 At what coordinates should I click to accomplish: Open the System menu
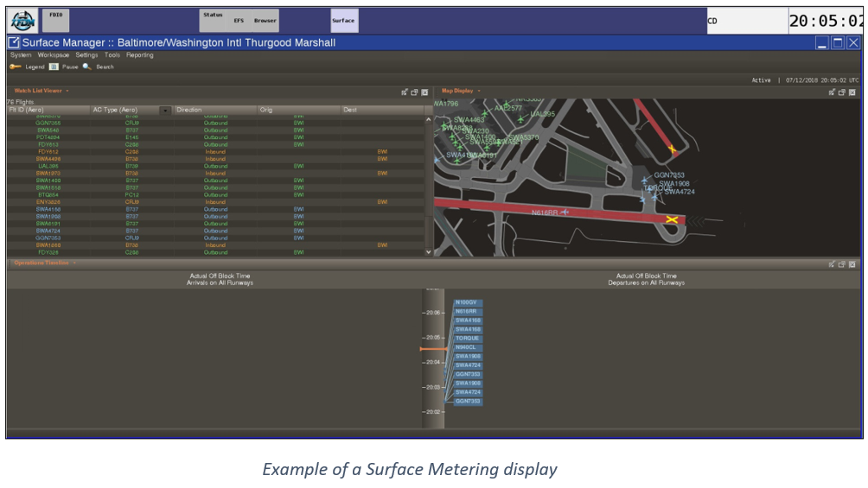click(21, 54)
